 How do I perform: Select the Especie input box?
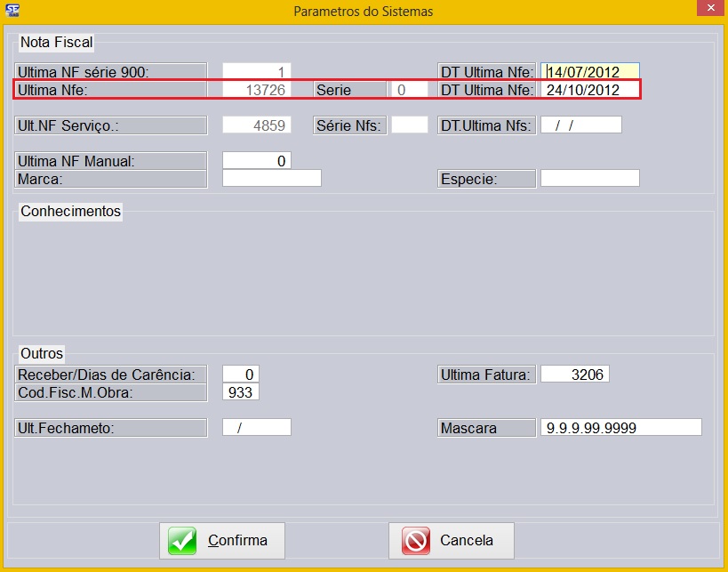tap(588, 178)
